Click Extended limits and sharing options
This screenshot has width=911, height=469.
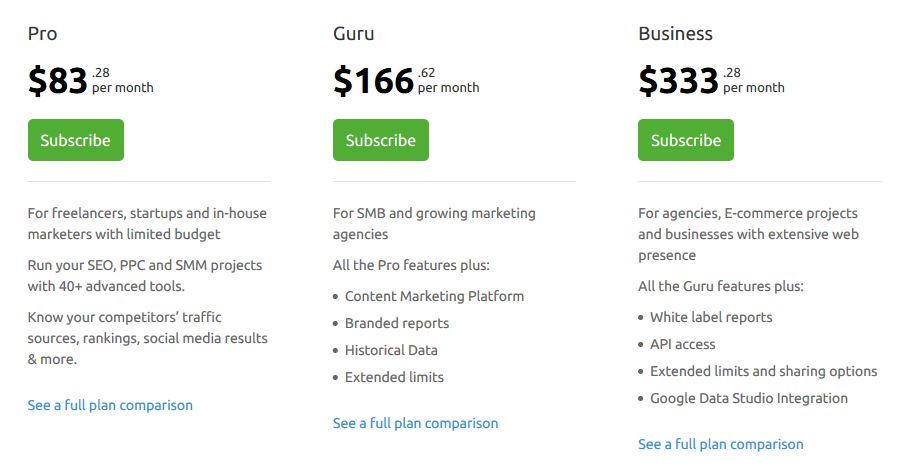[763, 371]
